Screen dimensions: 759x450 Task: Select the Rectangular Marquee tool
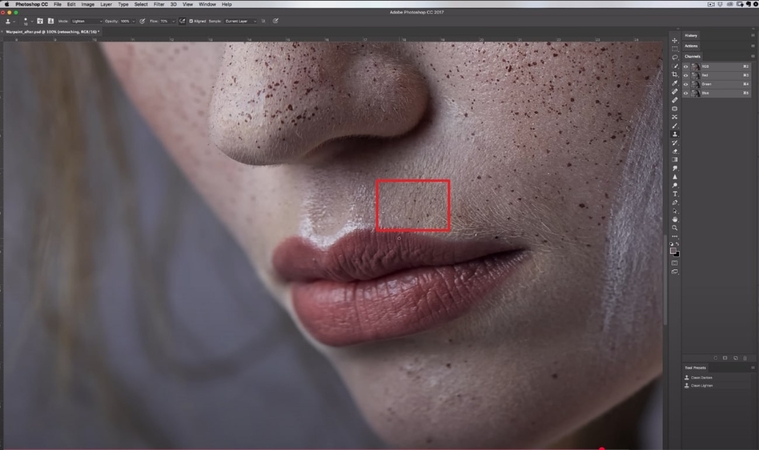click(675, 49)
